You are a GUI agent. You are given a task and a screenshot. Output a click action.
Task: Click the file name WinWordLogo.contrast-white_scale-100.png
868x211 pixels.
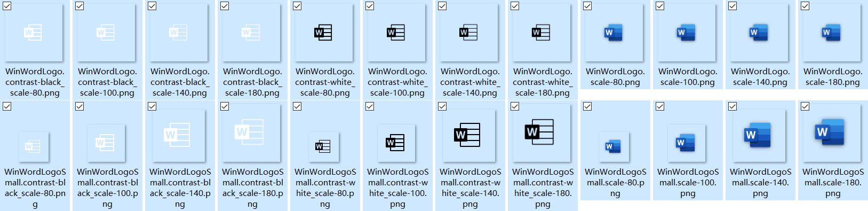(x=397, y=82)
